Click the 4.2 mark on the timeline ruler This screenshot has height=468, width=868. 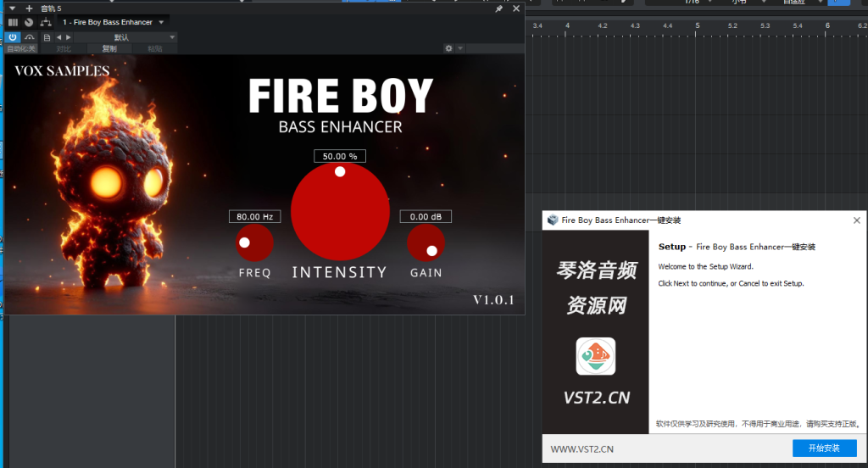pos(603,25)
